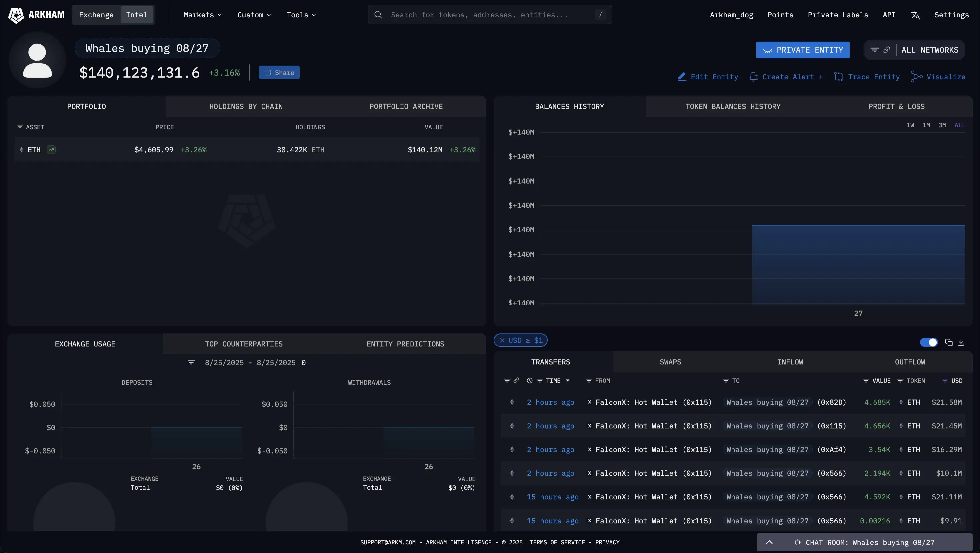Open Settings in the header

[x=951, y=15]
